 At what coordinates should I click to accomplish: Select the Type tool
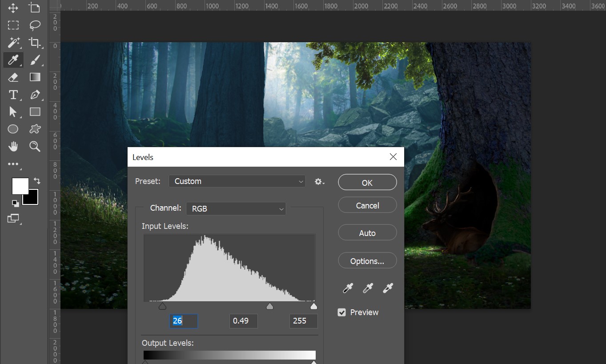pyautogui.click(x=13, y=94)
